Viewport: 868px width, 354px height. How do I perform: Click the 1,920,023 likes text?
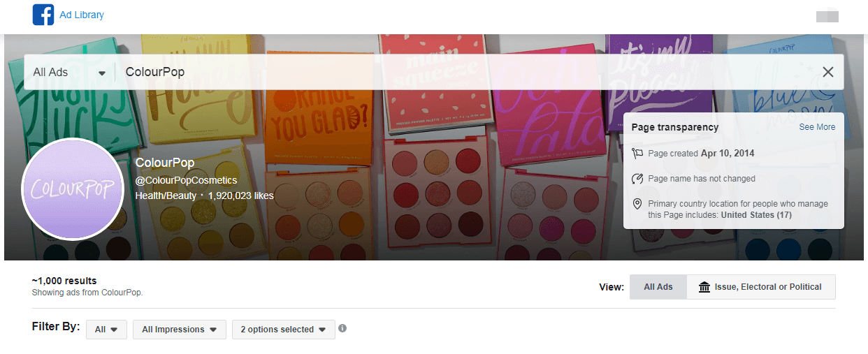click(x=241, y=196)
